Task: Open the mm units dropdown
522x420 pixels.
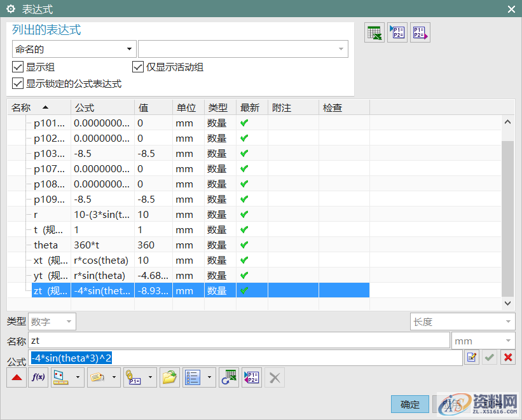Action: [x=483, y=341]
